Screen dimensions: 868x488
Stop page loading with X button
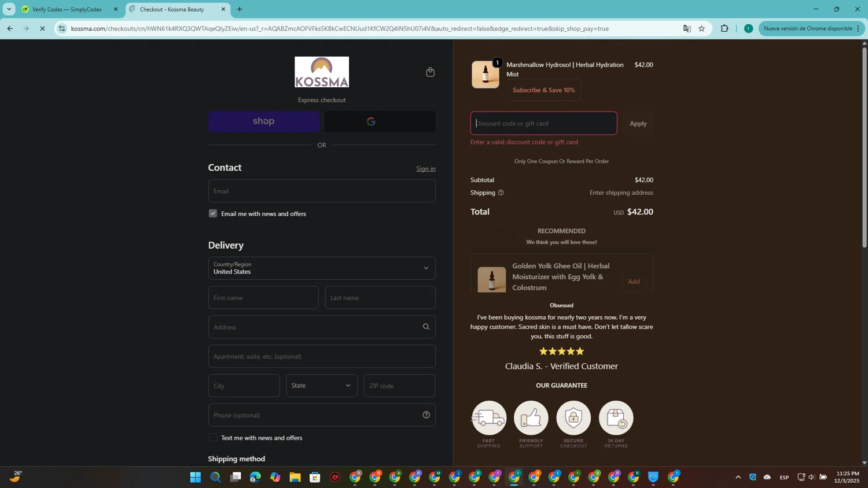click(42, 28)
